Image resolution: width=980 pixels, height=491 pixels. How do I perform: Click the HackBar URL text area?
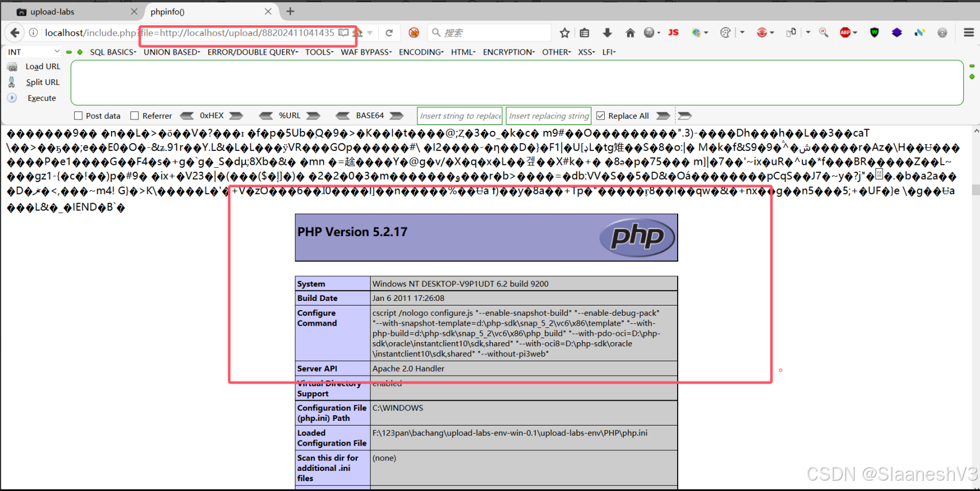pos(517,83)
